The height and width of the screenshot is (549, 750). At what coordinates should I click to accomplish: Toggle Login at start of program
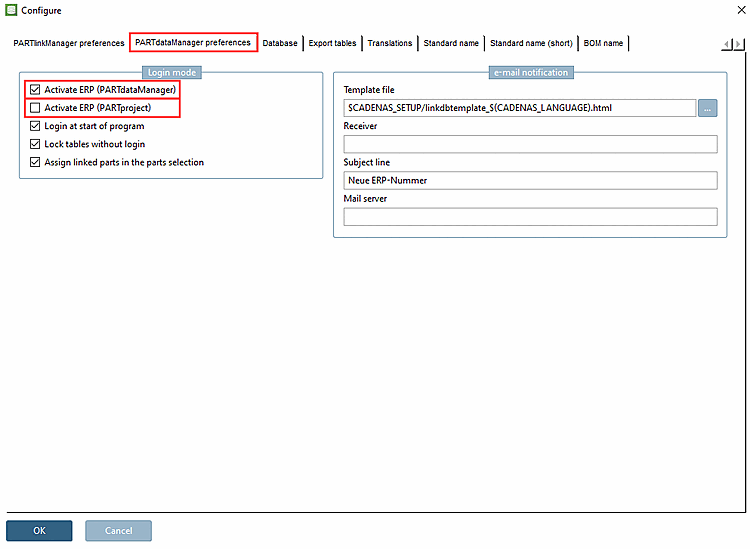(x=35, y=126)
